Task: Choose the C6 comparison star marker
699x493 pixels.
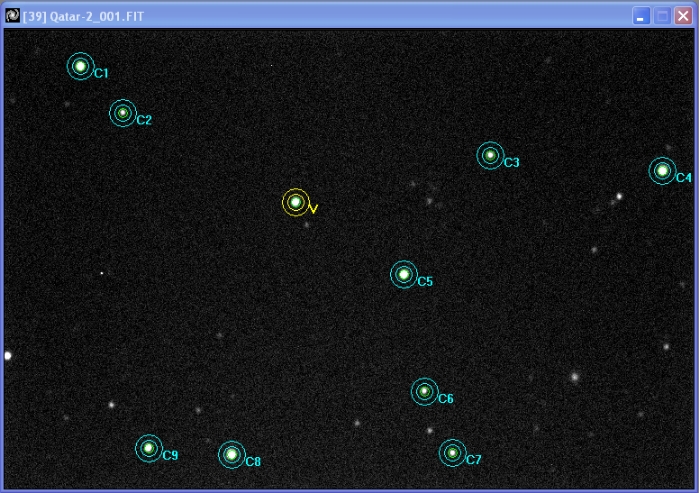Action: pyautogui.click(x=424, y=392)
